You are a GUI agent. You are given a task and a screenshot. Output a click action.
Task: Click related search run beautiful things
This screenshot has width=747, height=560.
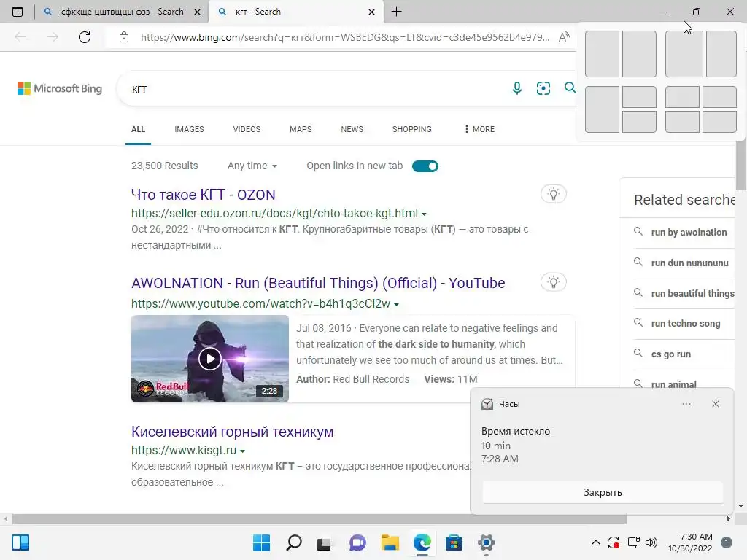point(692,293)
